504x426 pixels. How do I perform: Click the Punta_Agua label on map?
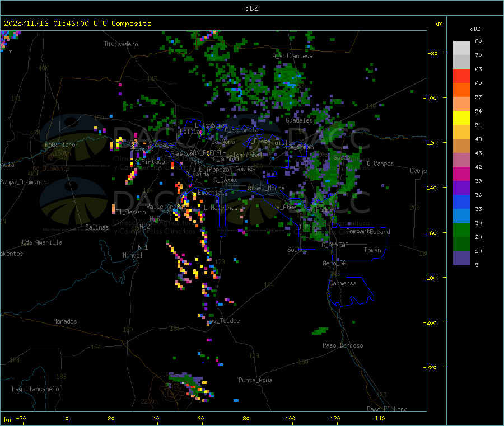tap(255, 381)
